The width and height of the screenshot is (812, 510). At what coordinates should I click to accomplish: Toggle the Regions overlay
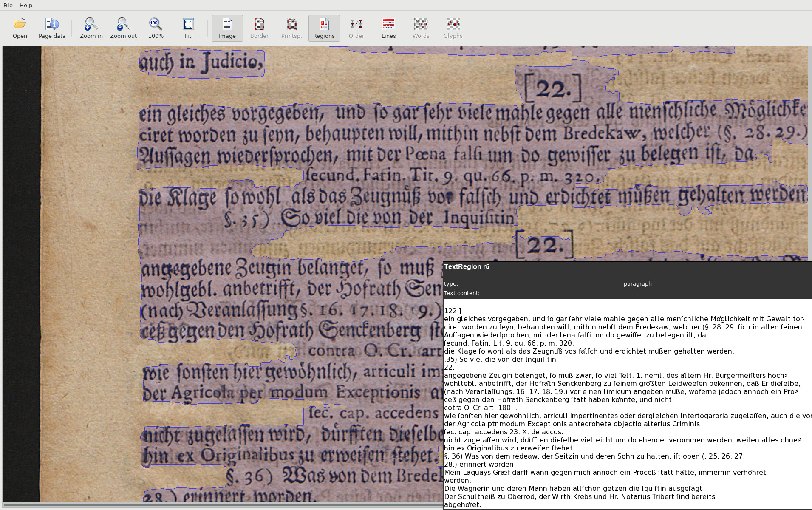pyautogui.click(x=324, y=28)
